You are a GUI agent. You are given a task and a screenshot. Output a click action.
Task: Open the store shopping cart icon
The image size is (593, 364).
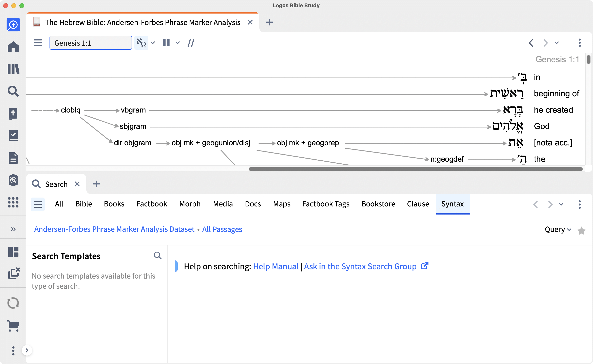13,326
